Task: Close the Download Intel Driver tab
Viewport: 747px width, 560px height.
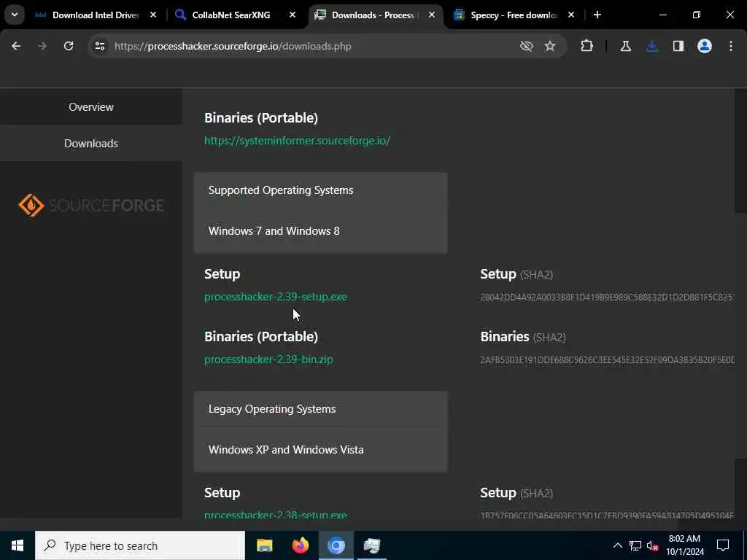Action: pyautogui.click(x=153, y=15)
